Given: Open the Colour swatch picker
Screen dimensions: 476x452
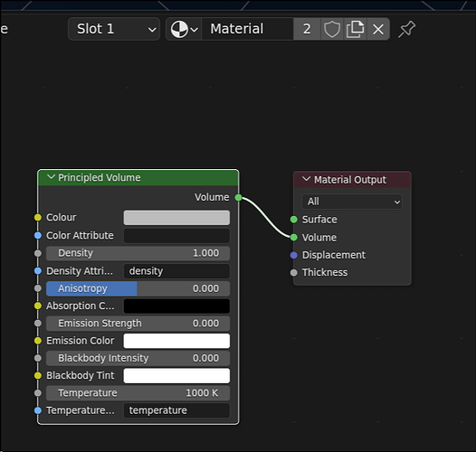Looking at the screenshot, I should coord(176,218).
